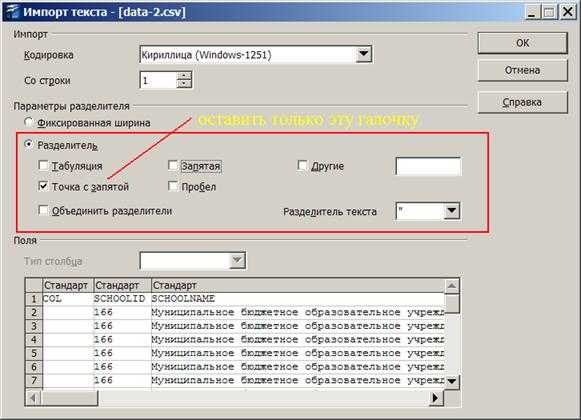
Task: Click preview vertical scrollbar down arrow
Action: click(452, 381)
